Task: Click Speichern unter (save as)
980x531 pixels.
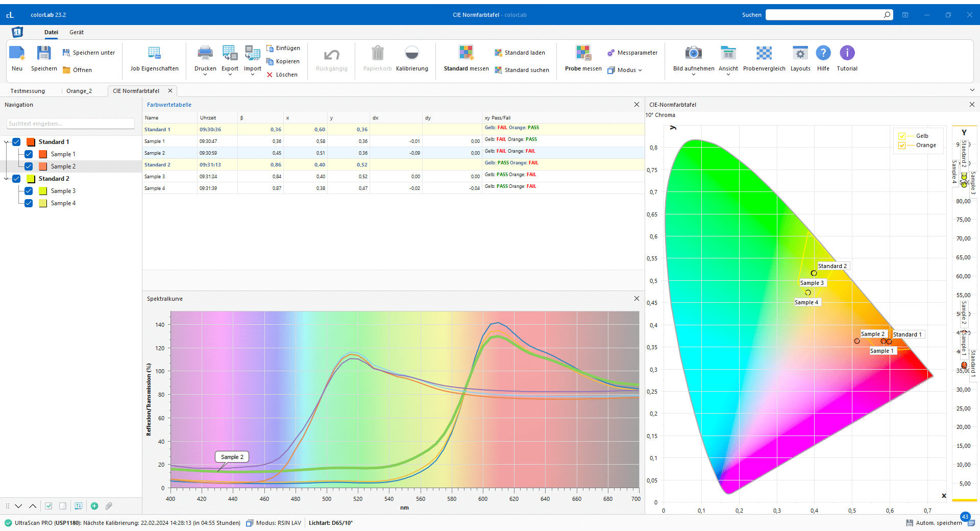Action: (89, 53)
